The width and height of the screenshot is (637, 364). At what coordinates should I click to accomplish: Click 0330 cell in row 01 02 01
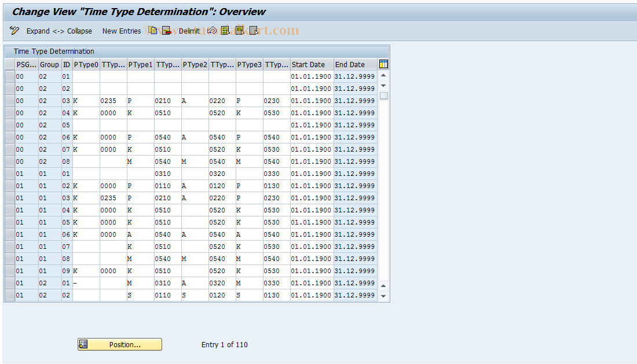[x=277, y=283]
